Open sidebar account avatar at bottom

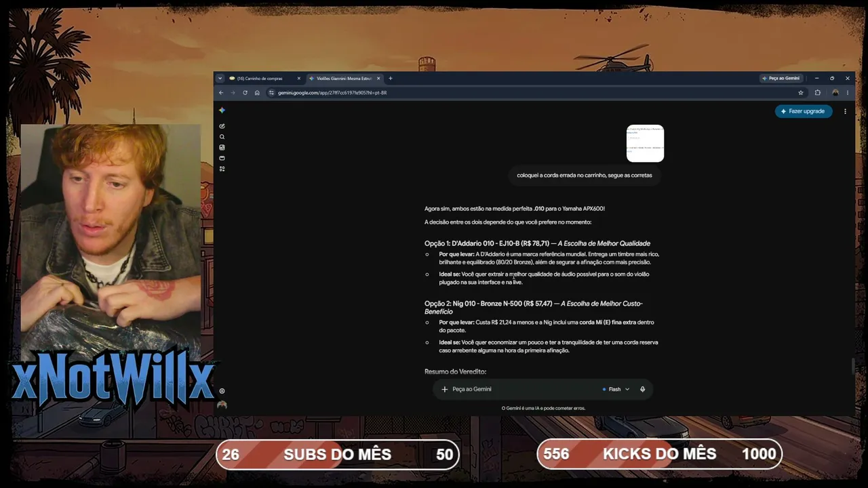click(x=222, y=405)
